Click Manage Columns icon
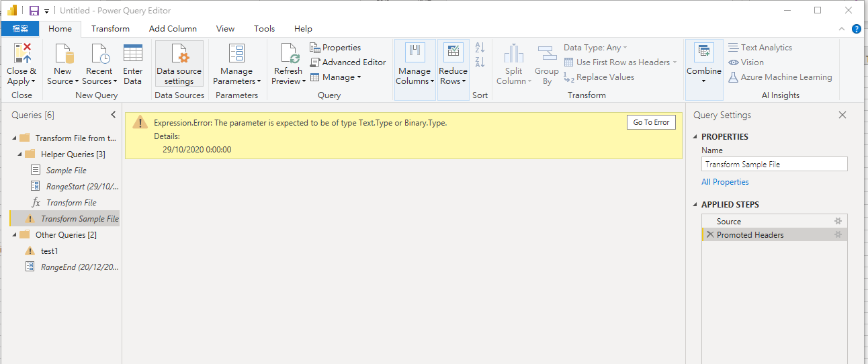Image resolution: width=868 pixels, height=364 pixels. coord(415,54)
